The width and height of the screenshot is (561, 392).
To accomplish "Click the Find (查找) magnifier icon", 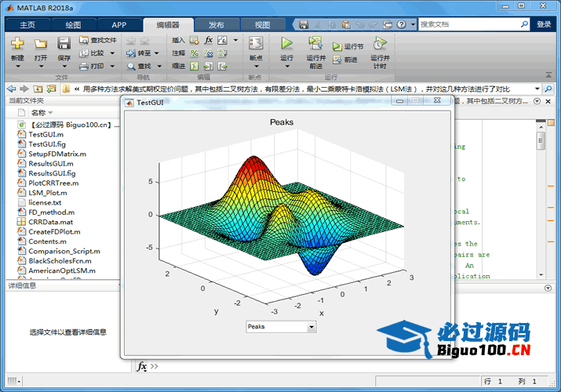I will [x=131, y=66].
